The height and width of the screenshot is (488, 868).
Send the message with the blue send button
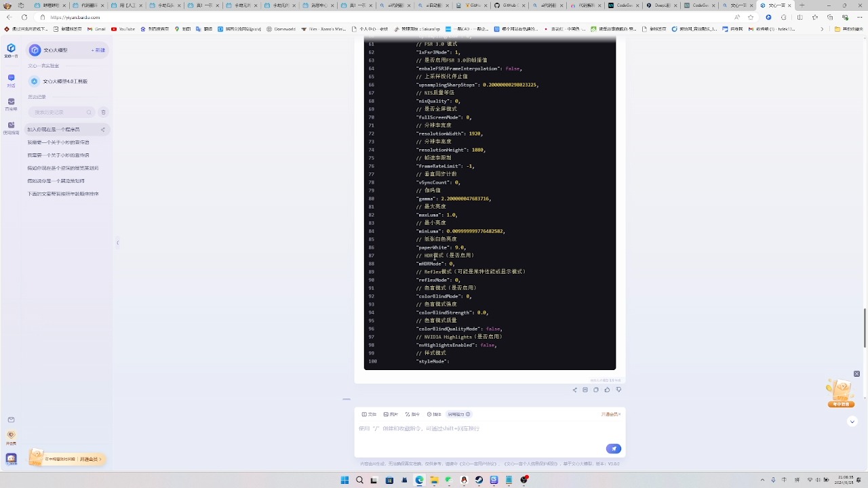click(613, 449)
